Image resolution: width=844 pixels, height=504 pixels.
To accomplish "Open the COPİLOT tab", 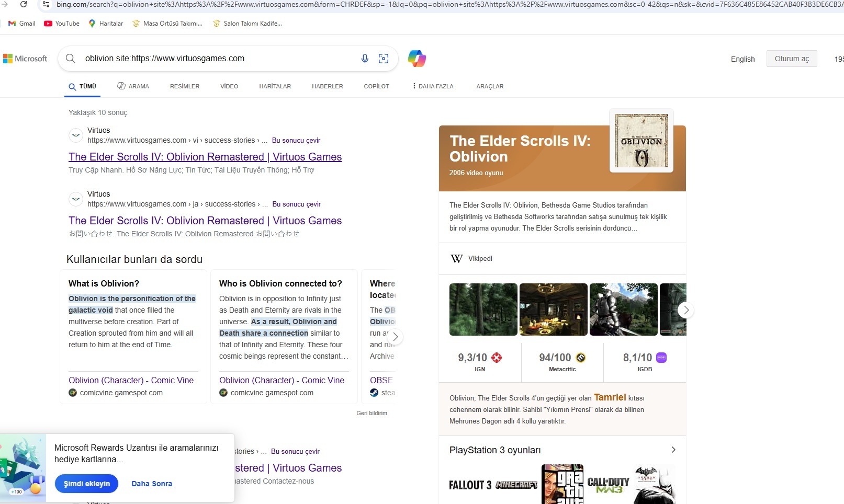I will coord(377,86).
